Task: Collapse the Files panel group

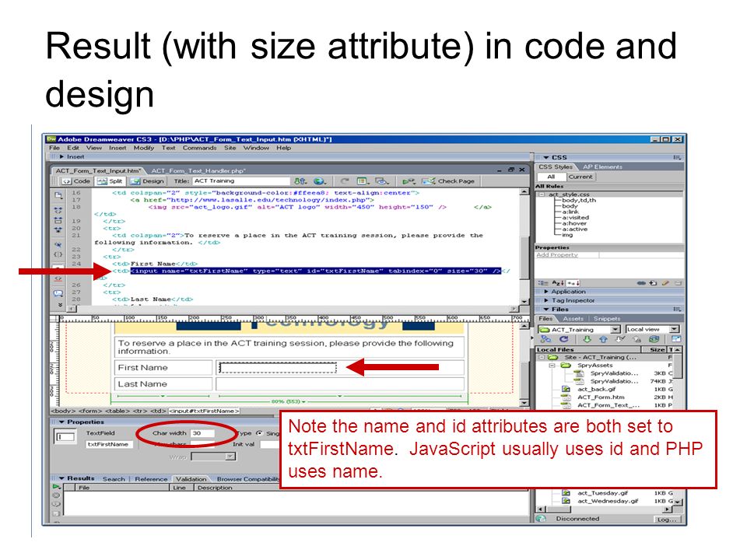Action: 546,310
